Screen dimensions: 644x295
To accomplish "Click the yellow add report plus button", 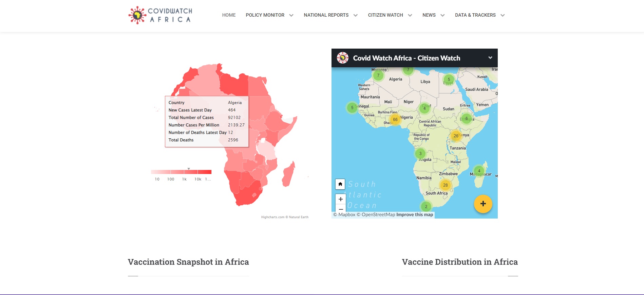I will [x=483, y=204].
